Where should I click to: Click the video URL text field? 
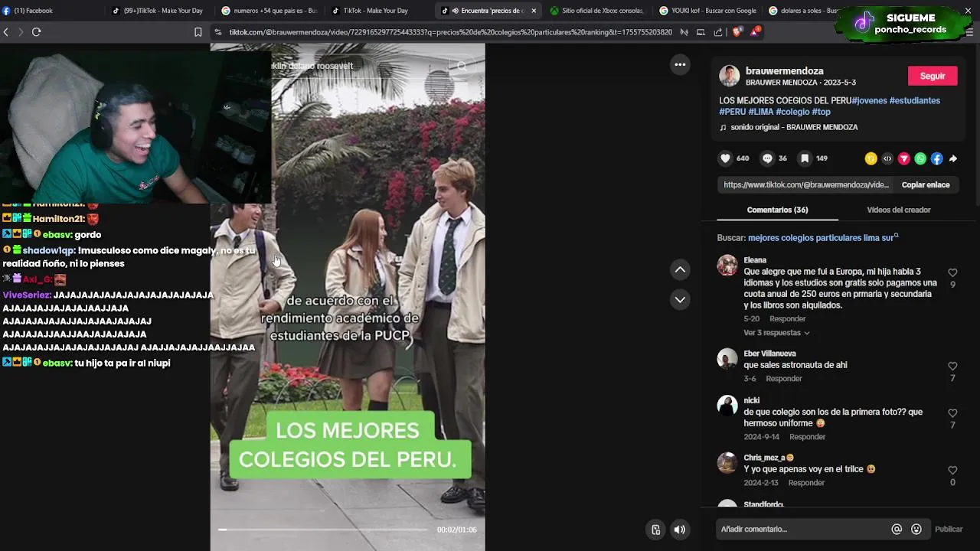click(x=806, y=184)
